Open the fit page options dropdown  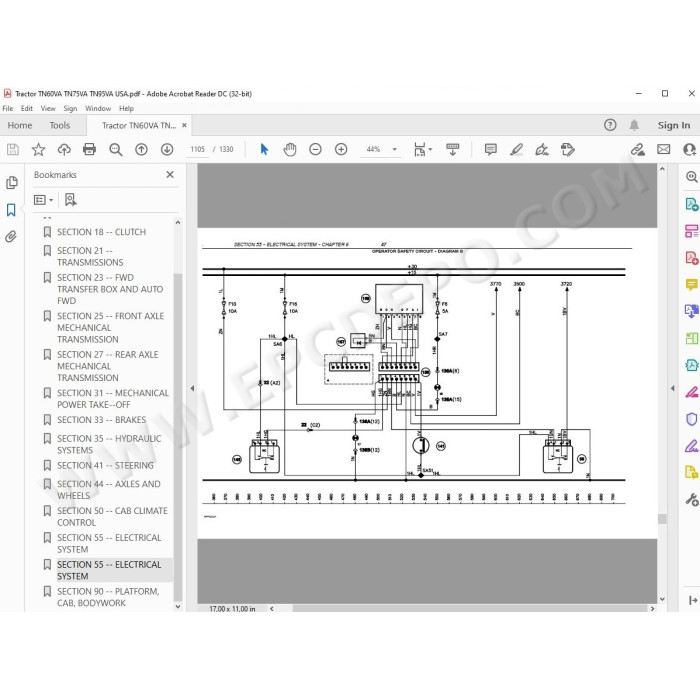pos(423,149)
